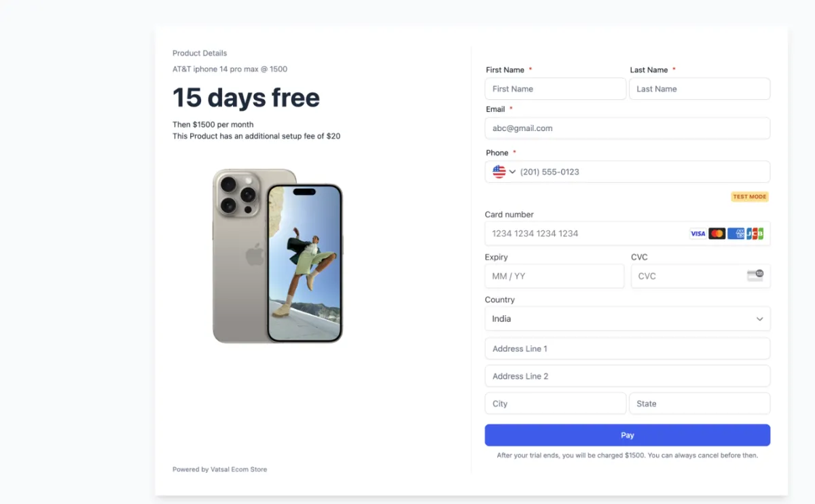The height and width of the screenshot is (504, 815).
Task: Click the US flag phone country icon
Action: (499, 172)
